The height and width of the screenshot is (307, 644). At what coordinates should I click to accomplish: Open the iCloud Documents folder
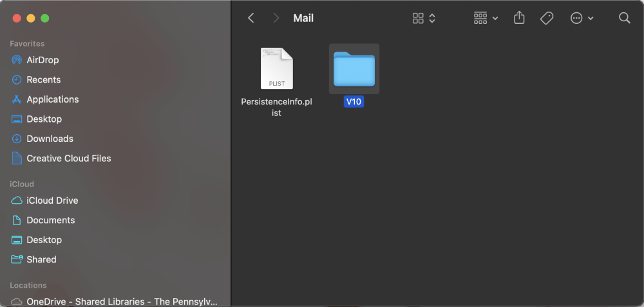click(x=50, y=220)
